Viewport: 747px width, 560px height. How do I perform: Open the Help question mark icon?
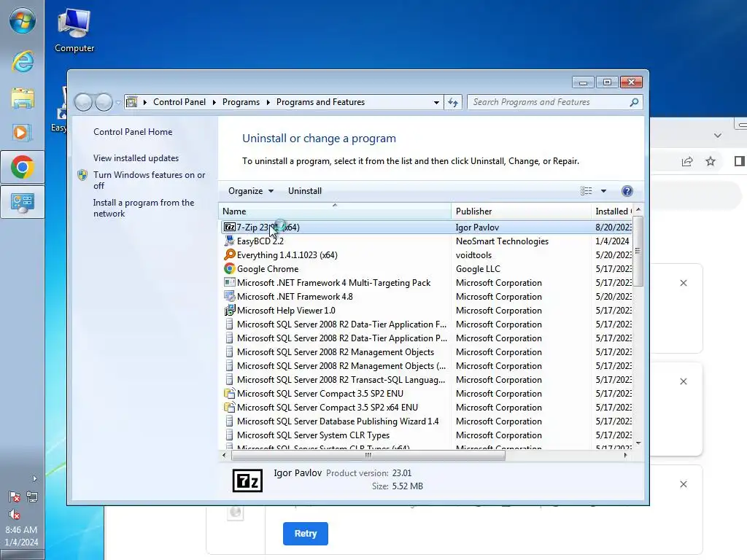click(x=627, y=191)
